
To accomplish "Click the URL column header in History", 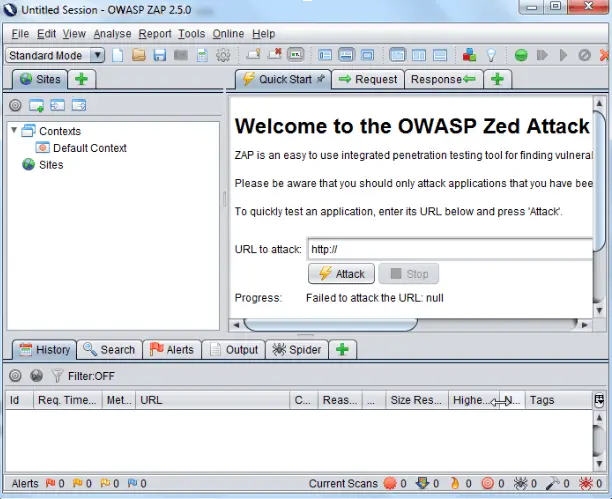I will coord(212,400).
